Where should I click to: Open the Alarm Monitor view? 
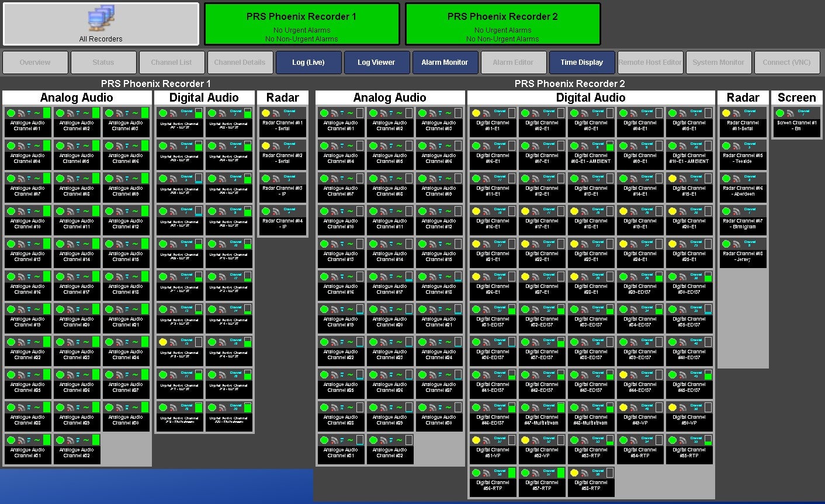point(445,62)
